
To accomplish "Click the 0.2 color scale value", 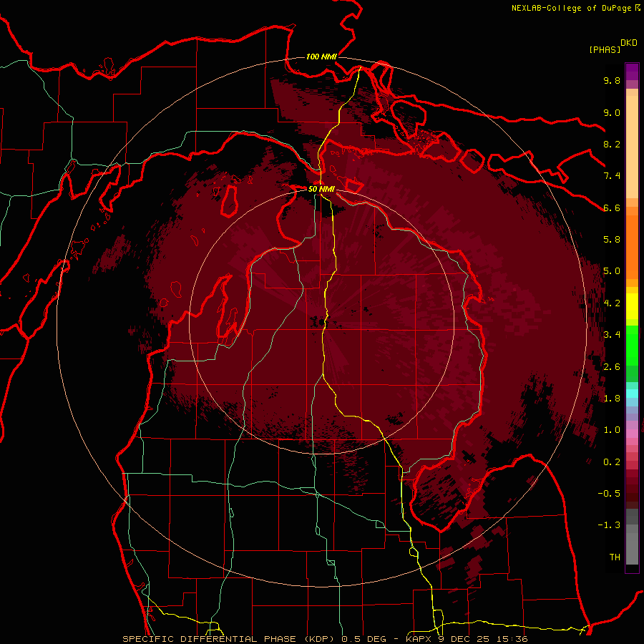I will pos(612,462).
